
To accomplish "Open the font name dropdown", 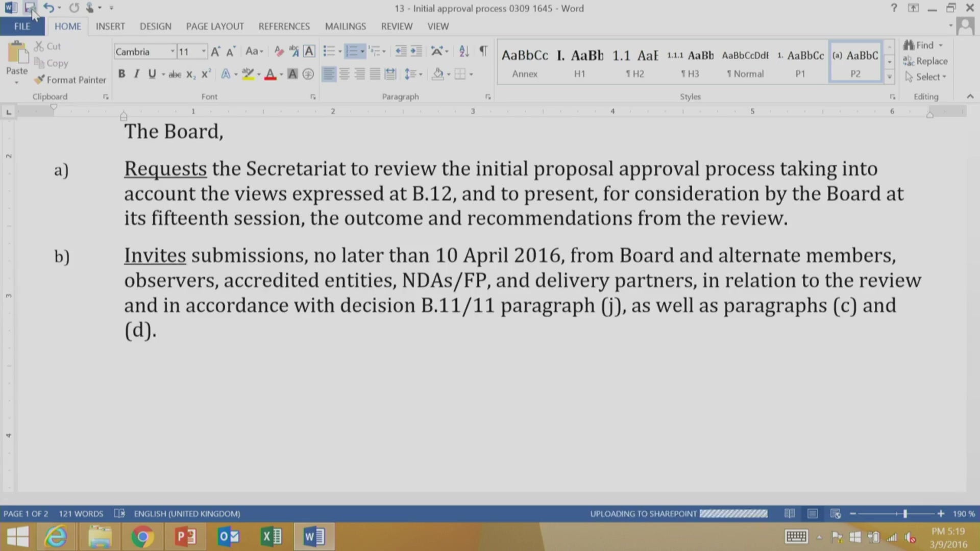I will pyautogui.click(x=172, y=52).
